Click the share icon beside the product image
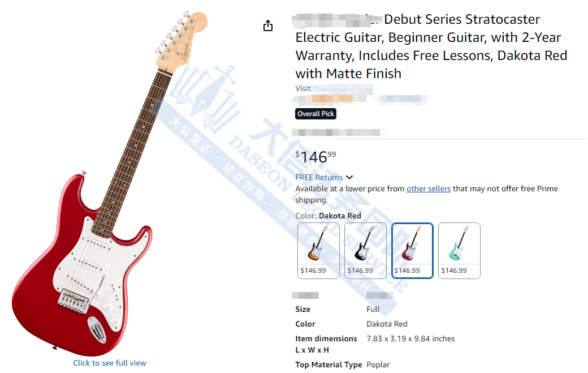This screenshot has height=373, width=588. 268,26
